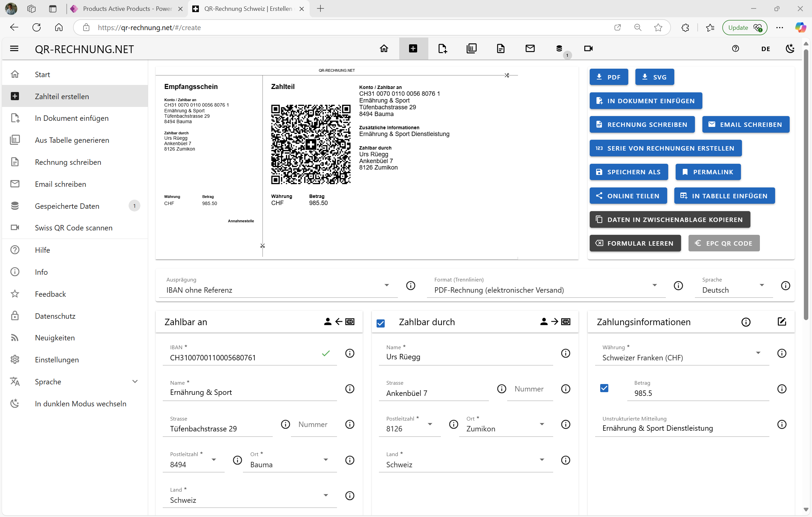Click the edit icon in Zahlungsinformationen header
The height and width of the screenshot is (517, 812).
pos(782,322)
